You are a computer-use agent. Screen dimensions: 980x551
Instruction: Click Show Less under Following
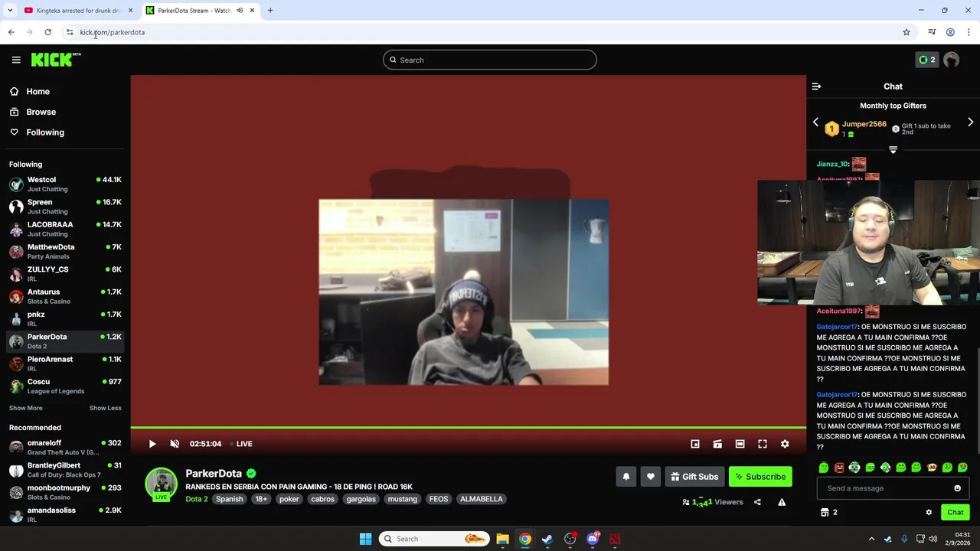105,408
